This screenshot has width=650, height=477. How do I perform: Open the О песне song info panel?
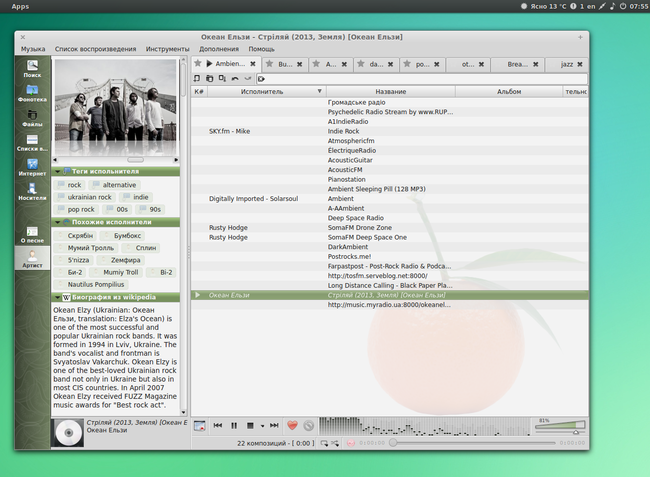click(x=32, y=234)
